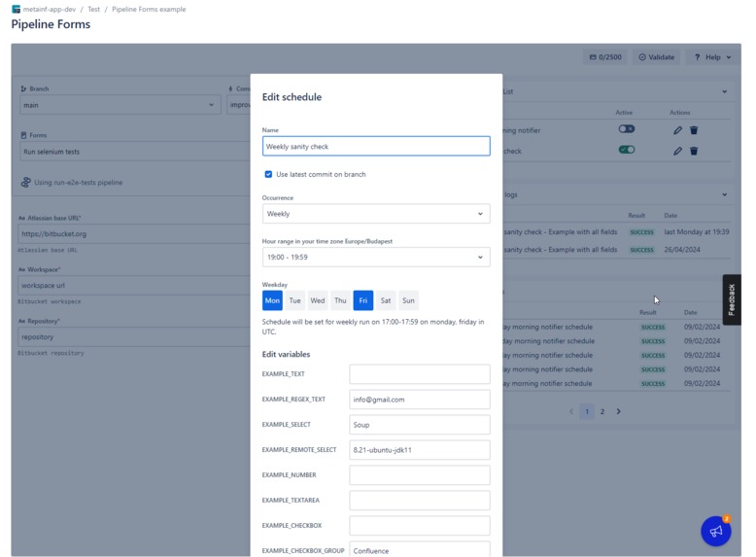Viewport: 756px width, 557px height.
Task: Toggle the Sun weekday button
Action: pos(408,300)
